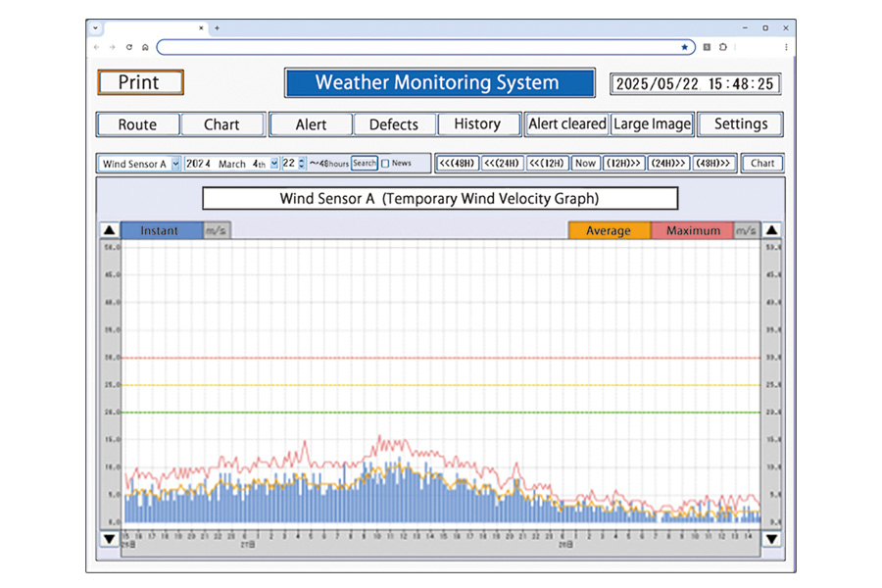Open browser side panel icon

pyautogui.click(x=707, y=47)
